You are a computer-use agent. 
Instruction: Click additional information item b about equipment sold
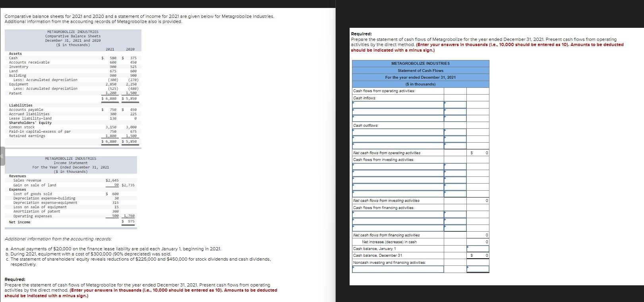tap(88, 254)
